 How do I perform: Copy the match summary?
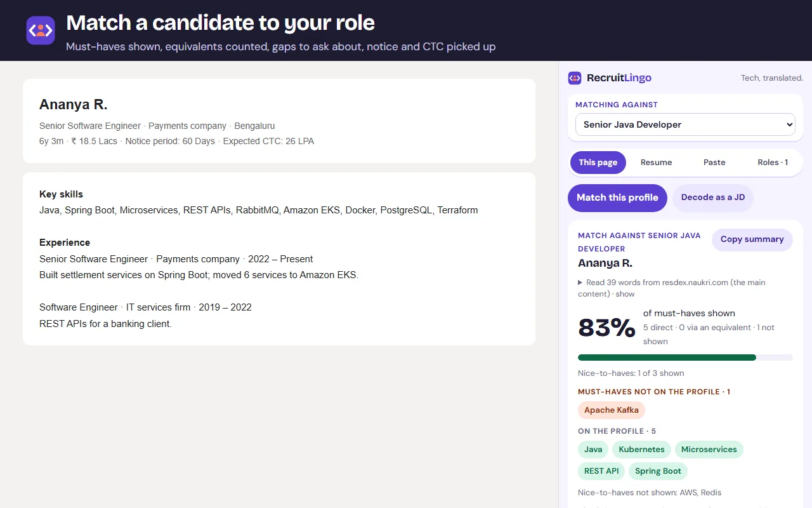752,239
